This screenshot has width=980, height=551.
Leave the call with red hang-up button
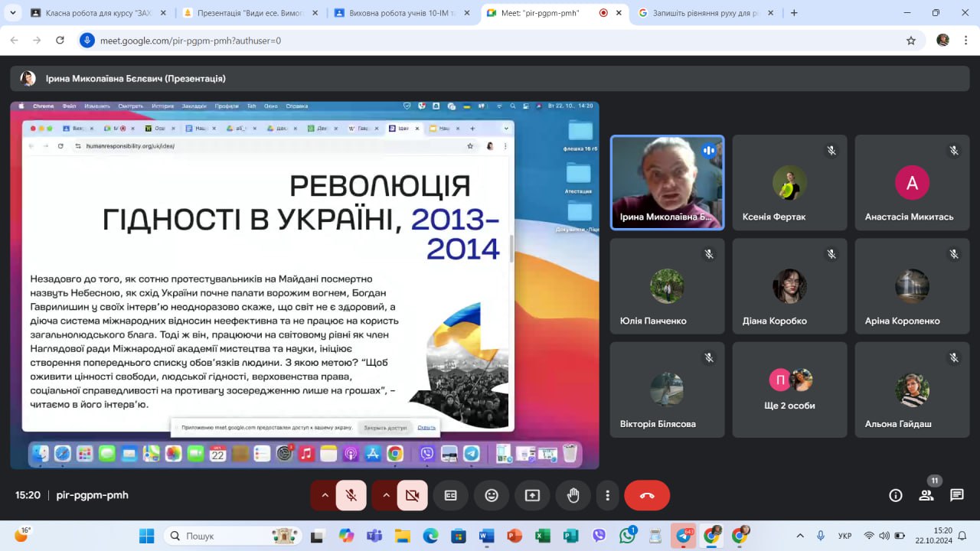tap(647, 495)
